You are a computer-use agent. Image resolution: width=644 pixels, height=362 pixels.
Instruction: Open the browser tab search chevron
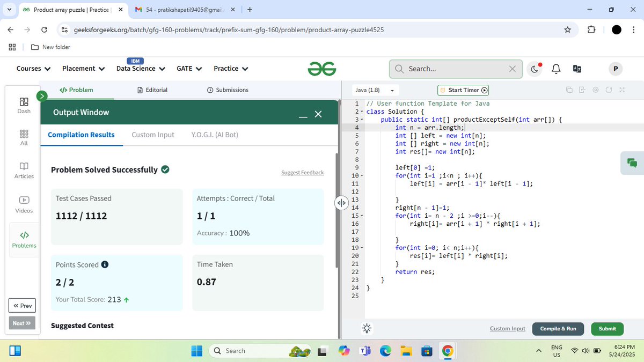(x=9, y=9)
